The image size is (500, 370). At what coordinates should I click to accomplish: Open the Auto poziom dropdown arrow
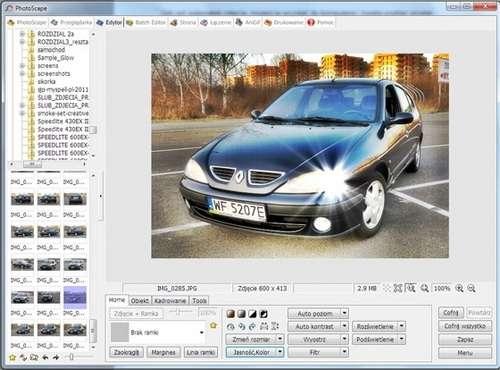tap(344, 313)
